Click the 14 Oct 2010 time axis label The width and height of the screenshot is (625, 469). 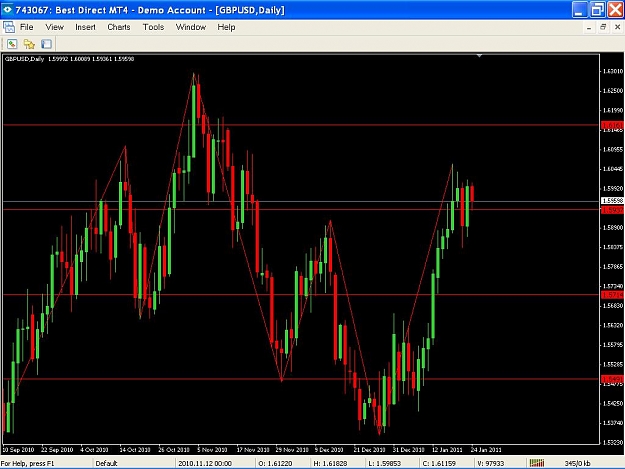point(135,449)
